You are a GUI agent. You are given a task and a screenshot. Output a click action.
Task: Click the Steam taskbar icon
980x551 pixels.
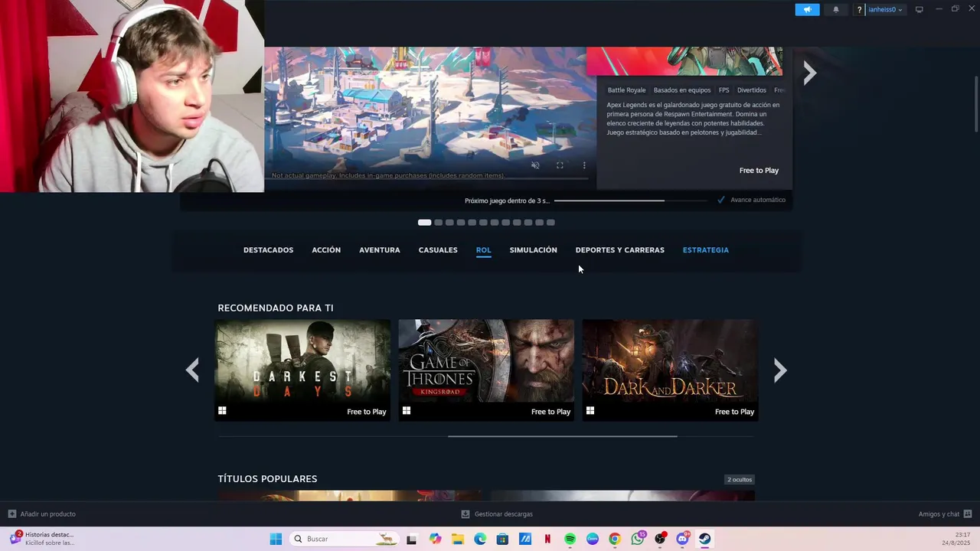click(x=705, y=539)
